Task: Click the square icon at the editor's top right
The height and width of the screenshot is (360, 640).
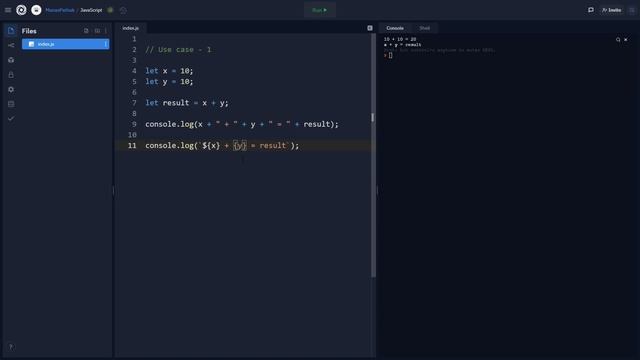Action: (x=370, y=28)
